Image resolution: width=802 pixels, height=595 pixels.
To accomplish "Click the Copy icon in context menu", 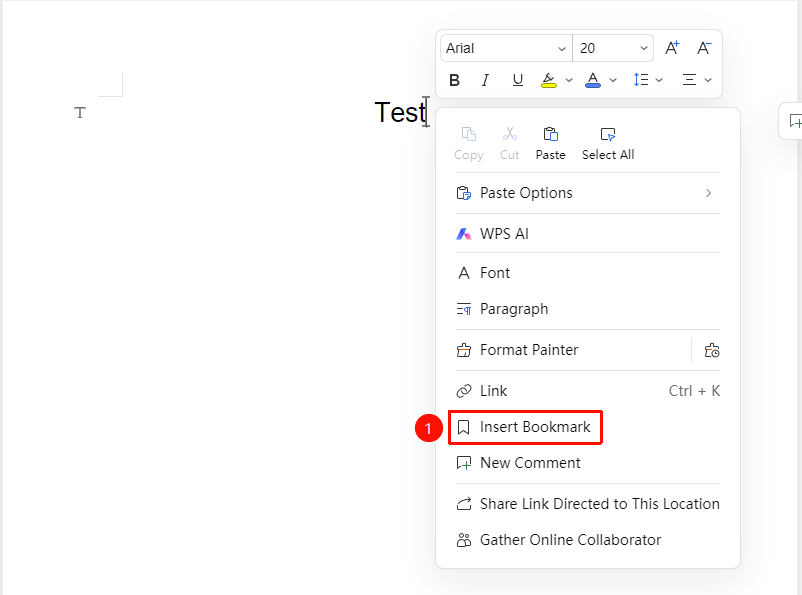I will [469, 134].
